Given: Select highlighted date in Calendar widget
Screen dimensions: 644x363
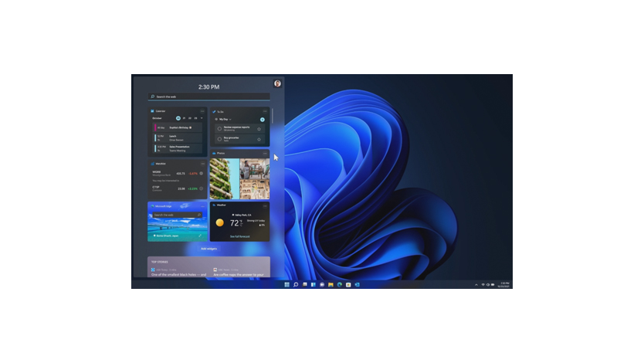Looking at the screenshot, I should click(x=178, y=118).
